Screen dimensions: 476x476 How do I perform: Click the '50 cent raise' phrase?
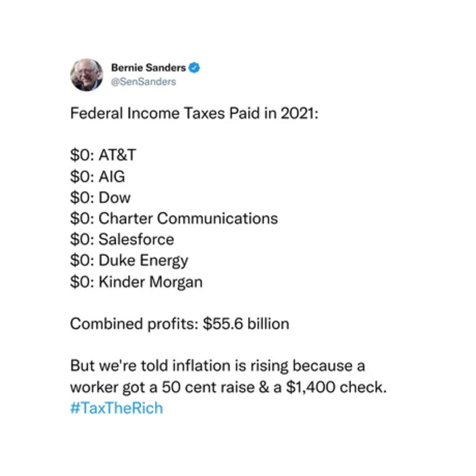208,387
